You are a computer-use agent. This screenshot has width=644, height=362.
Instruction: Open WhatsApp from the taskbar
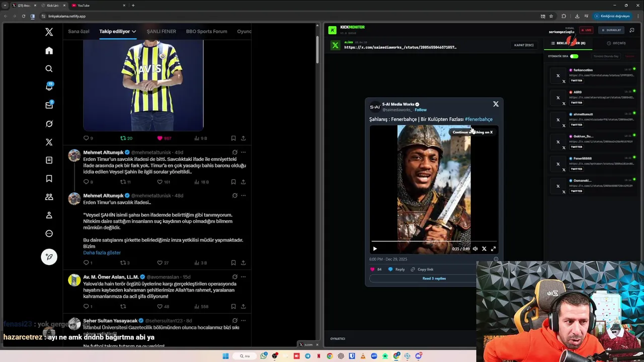264,356
